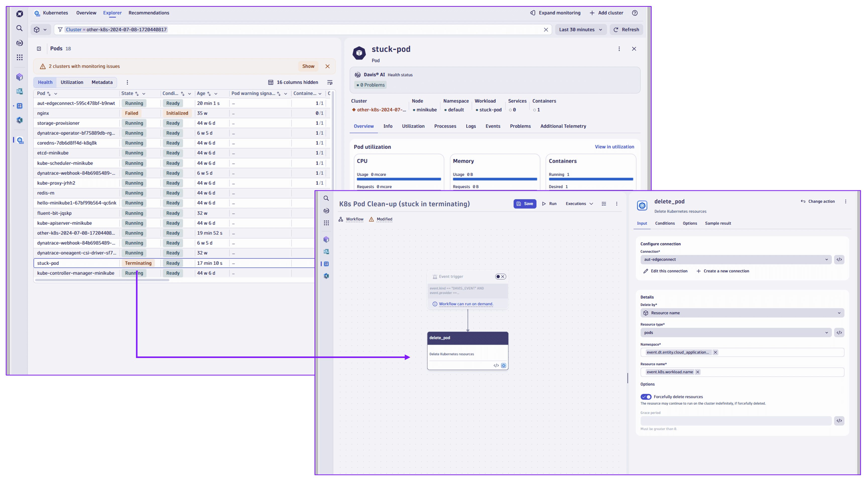Open Events tab in stuck-pod panel

493,126
